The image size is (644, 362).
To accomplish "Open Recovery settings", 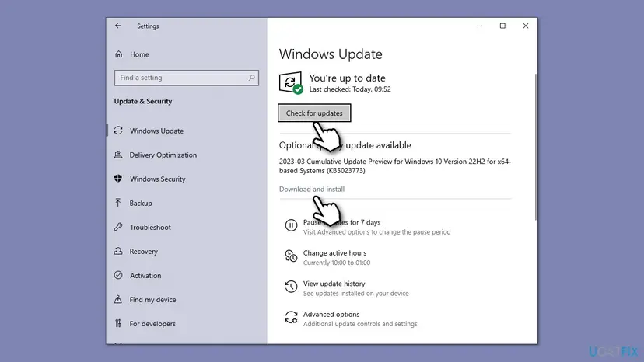I will click(x=143, y=252).
